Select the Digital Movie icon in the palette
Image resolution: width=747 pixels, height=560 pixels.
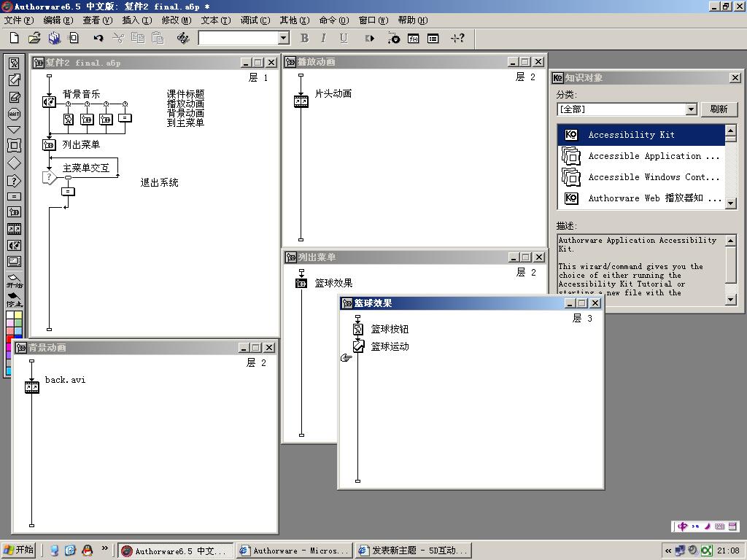point(15,229)
